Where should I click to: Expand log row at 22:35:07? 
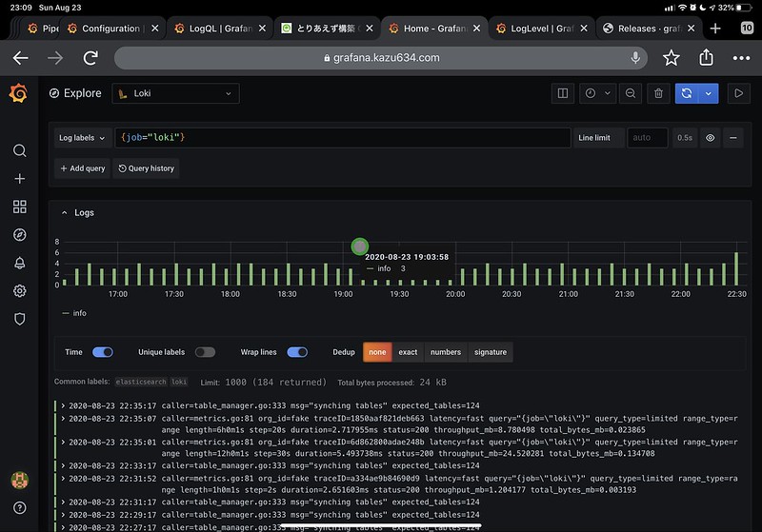pos(63,418)
